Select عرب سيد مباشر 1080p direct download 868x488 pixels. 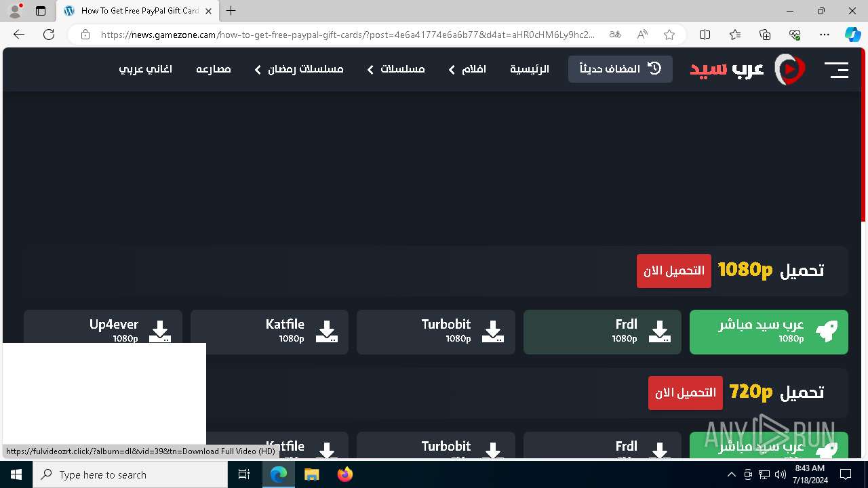click(769, 332)
